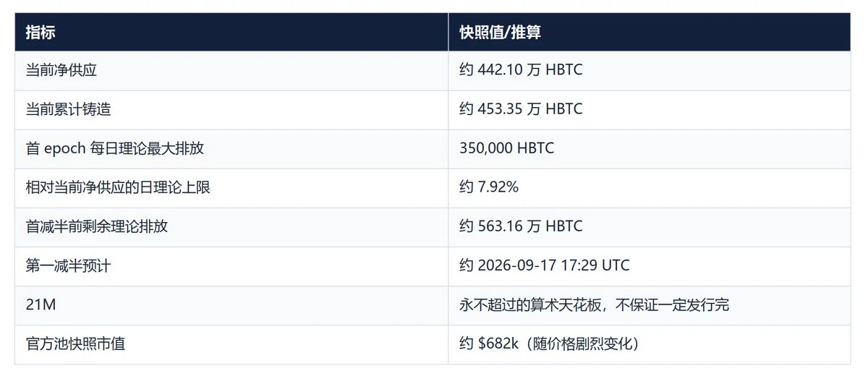Select 相对当前净供应的日理论上限 row label
The width and height of the screenshot is (868, 379).
click(118, 187)
